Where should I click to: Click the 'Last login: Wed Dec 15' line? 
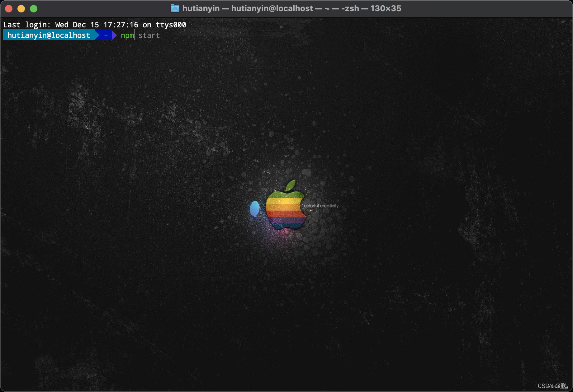click(x=95, y=25)
